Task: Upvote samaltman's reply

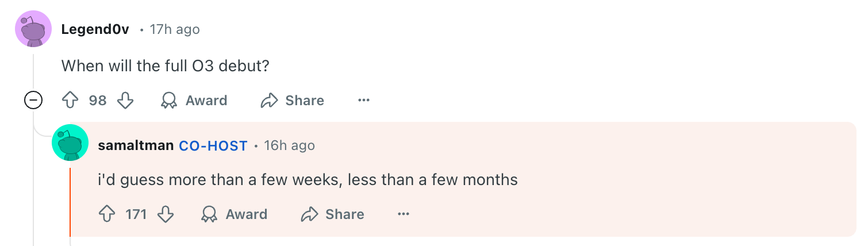Action: [x=107, y=214]
